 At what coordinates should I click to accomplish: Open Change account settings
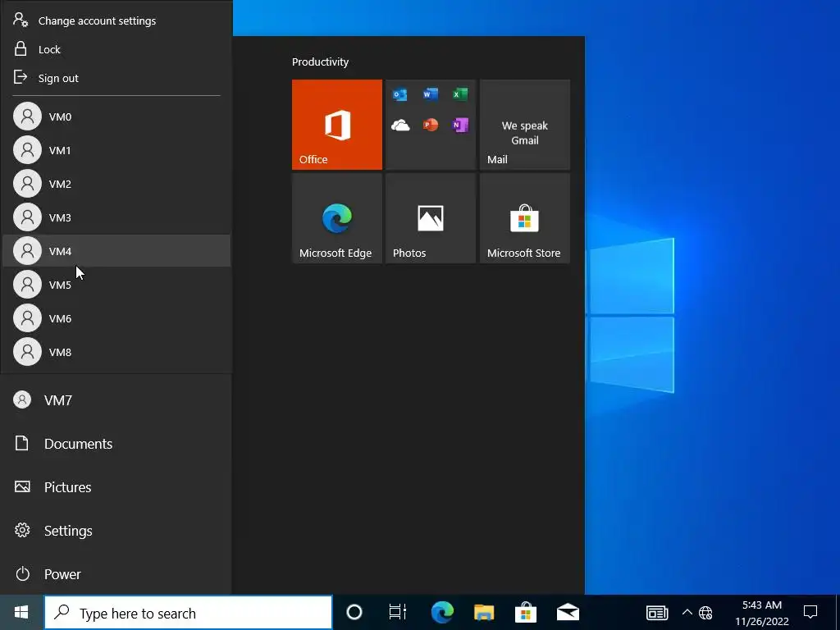click(x=116, y=21)
